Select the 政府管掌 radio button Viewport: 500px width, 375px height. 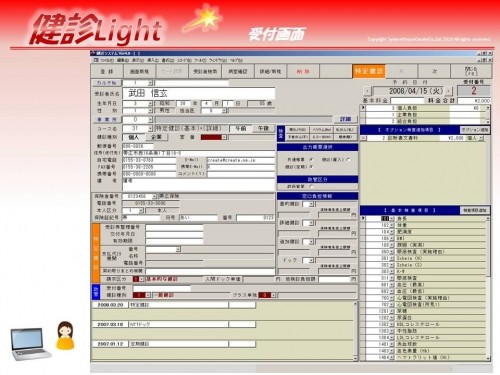coord(311,186)
